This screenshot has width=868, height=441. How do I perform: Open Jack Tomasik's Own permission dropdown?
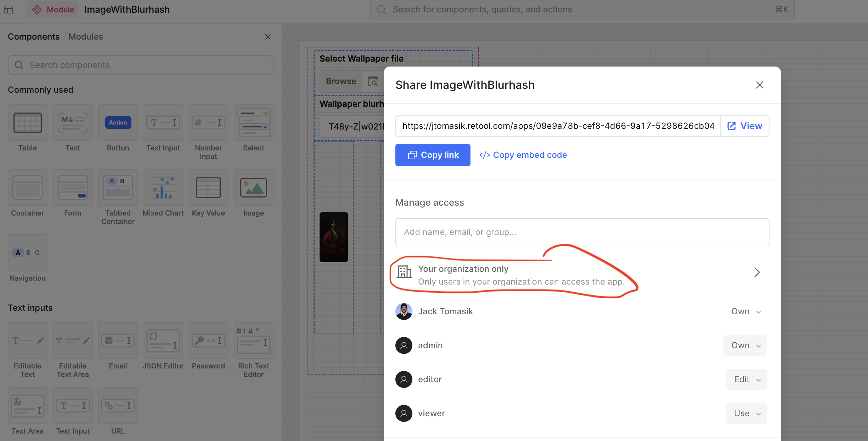[746, 311]
